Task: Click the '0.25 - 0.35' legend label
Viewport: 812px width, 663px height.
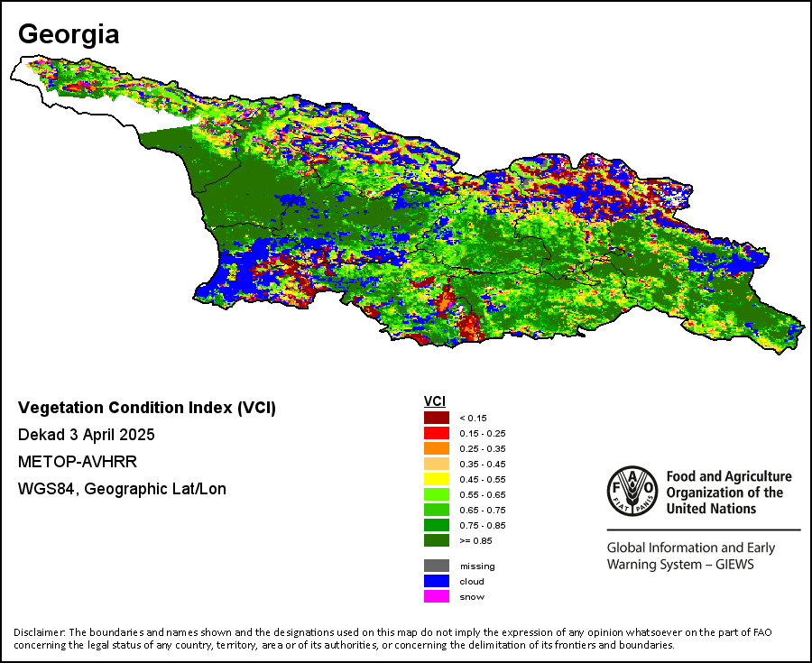Action: tap(482, 448)
